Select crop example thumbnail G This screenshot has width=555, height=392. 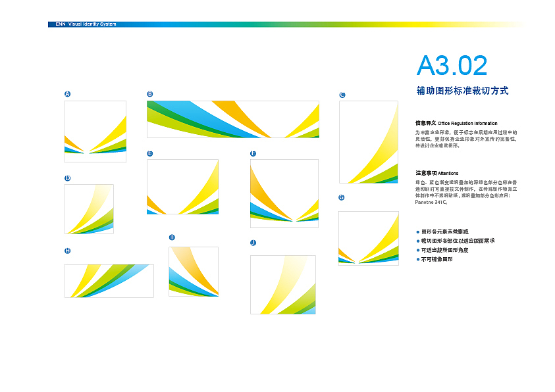(369, 238)
